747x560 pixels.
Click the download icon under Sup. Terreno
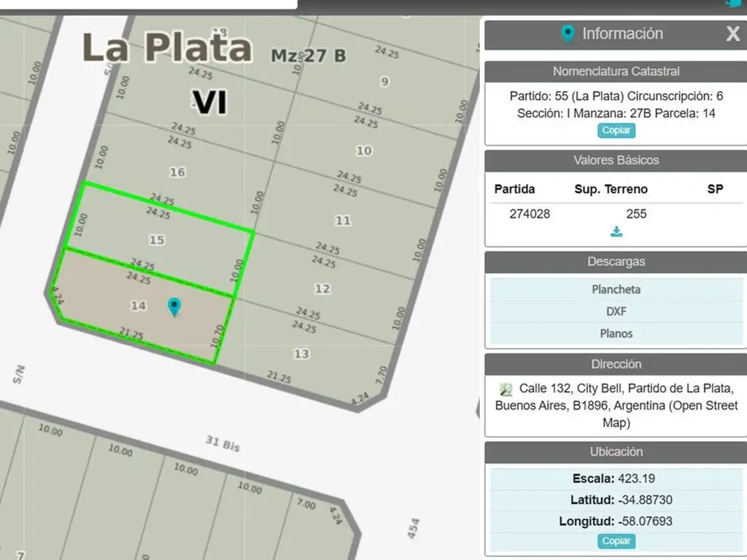[x=616, y=232]
